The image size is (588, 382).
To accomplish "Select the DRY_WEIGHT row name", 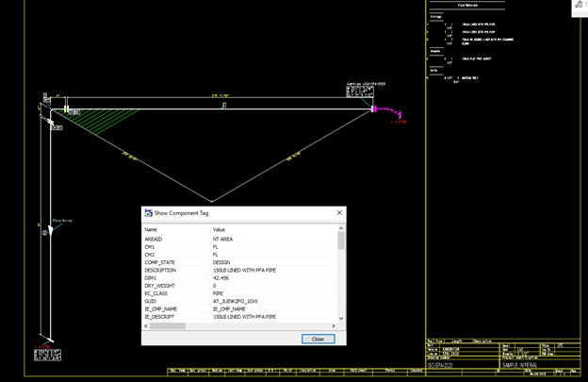I will coord(159,286).
